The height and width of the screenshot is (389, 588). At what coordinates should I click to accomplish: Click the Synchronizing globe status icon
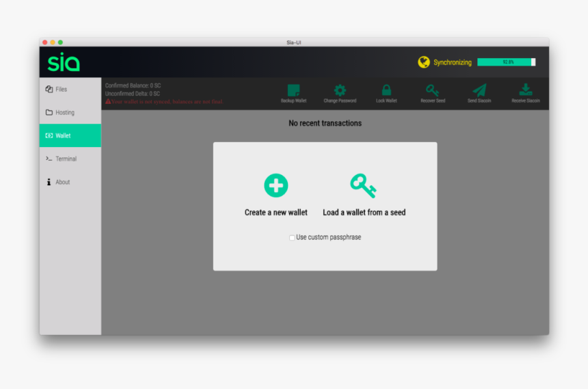(x=424, y=62)
